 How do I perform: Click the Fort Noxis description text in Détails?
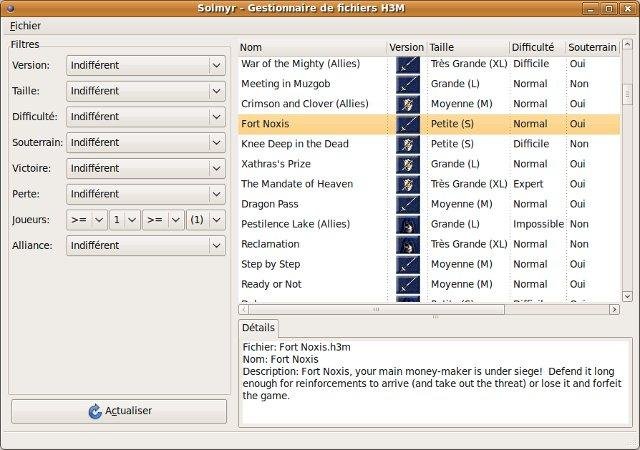[x=432, y=383]
